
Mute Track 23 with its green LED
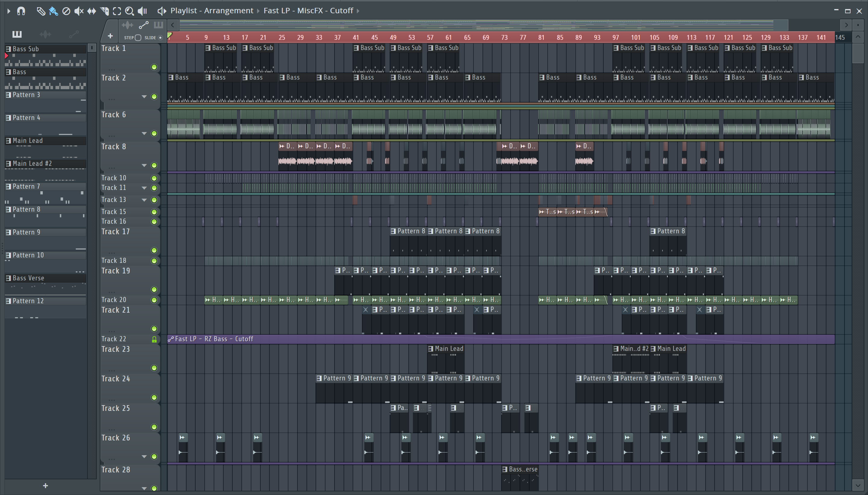pos(154,368)
